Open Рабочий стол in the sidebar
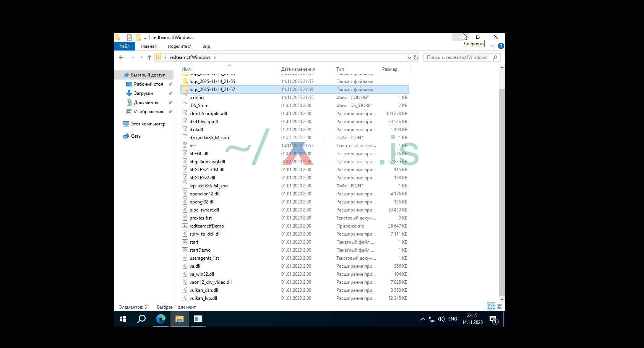 pyautogui.click(x=149, y=84)
